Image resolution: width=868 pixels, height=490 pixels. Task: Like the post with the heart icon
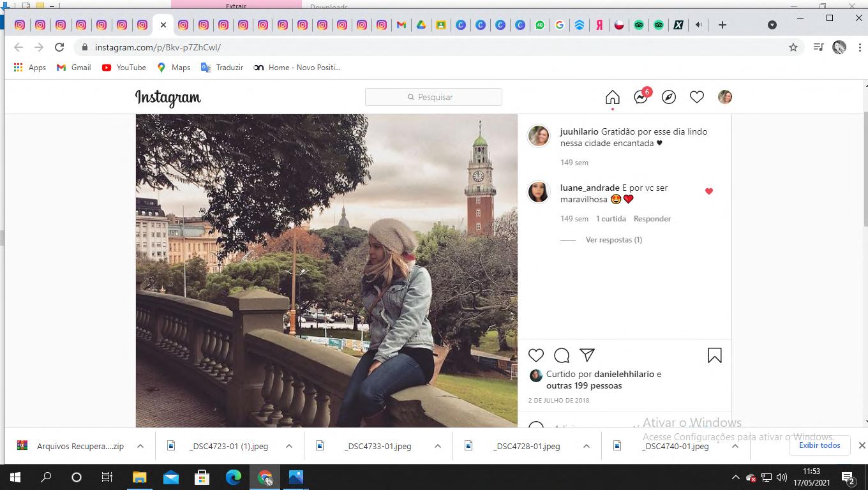point(536,355)
